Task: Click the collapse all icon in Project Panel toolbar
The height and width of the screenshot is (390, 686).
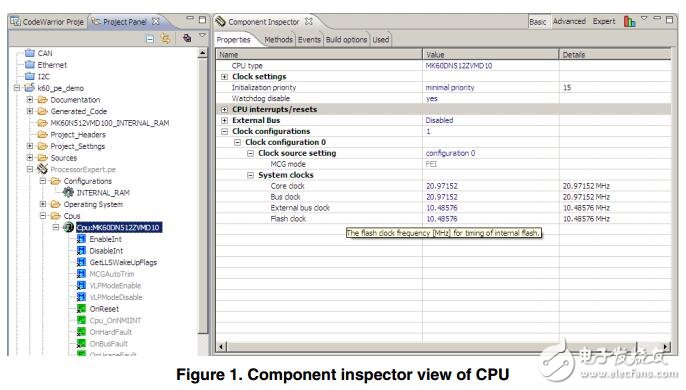Action: pos(150,39)
